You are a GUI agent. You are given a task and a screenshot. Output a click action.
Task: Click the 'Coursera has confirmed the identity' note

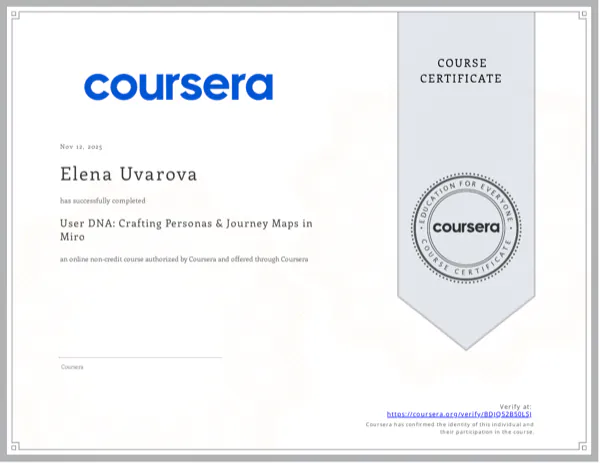(450, 428)
